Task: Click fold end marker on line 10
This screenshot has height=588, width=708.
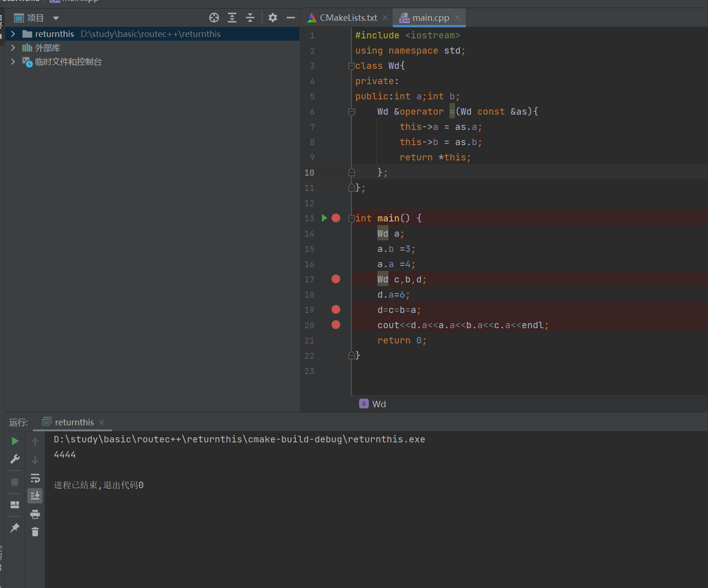Action: [351, 172]
